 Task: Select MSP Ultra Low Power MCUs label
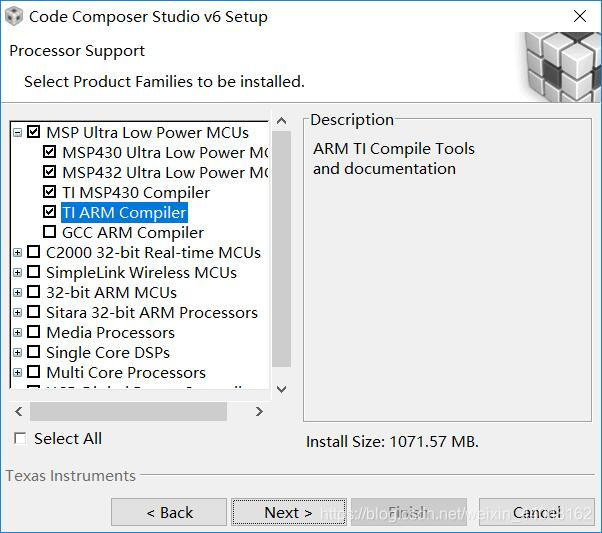[x=147, y=132]
